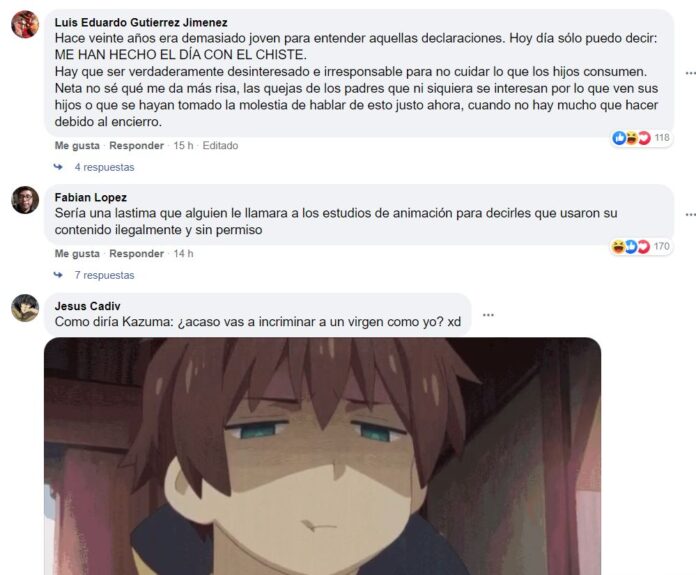View edit history via Editado label
The height and width of the screenshot is (575, 696).
[x=220, y=146]
